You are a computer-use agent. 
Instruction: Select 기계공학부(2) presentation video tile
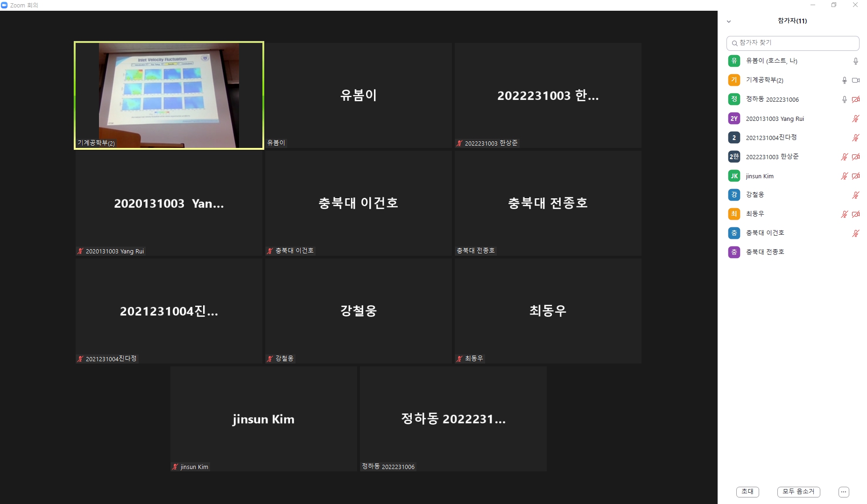point(169,95)
